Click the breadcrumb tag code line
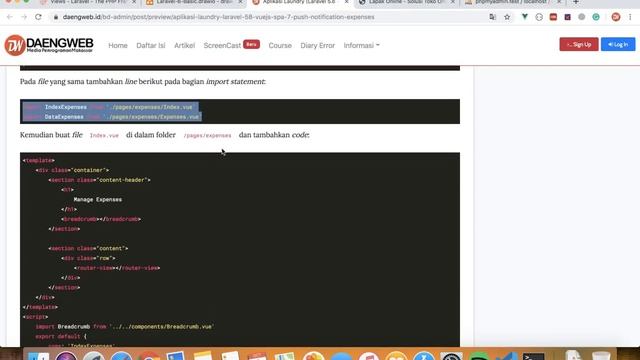This screenshot has height=360, width=640. tap(101, 219)
